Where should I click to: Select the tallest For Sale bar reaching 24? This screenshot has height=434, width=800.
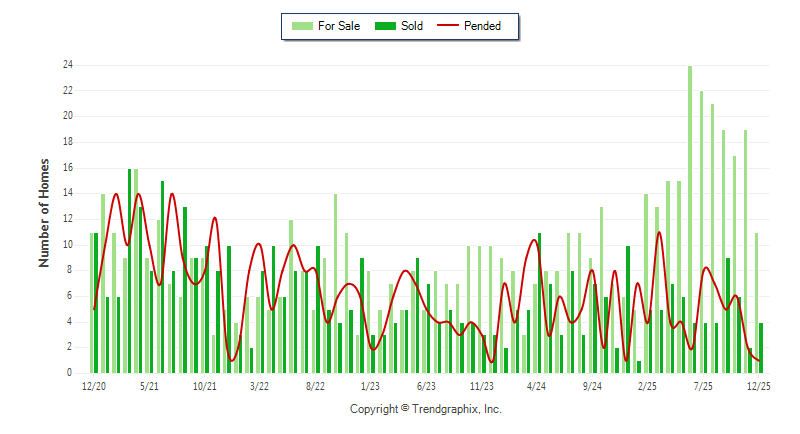(x=690, y=218)
